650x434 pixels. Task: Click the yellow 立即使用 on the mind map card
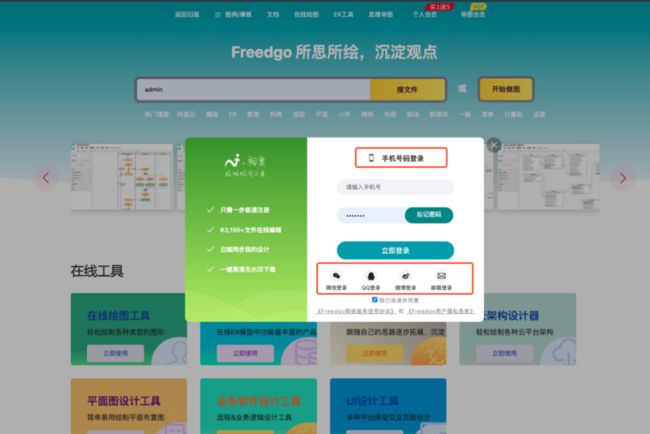pos(375,353)
